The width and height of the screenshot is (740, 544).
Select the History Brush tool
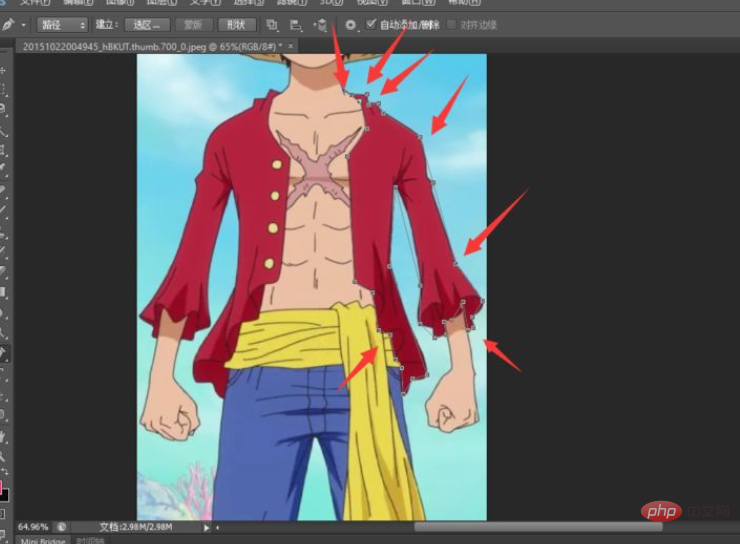tap(3, 251)
